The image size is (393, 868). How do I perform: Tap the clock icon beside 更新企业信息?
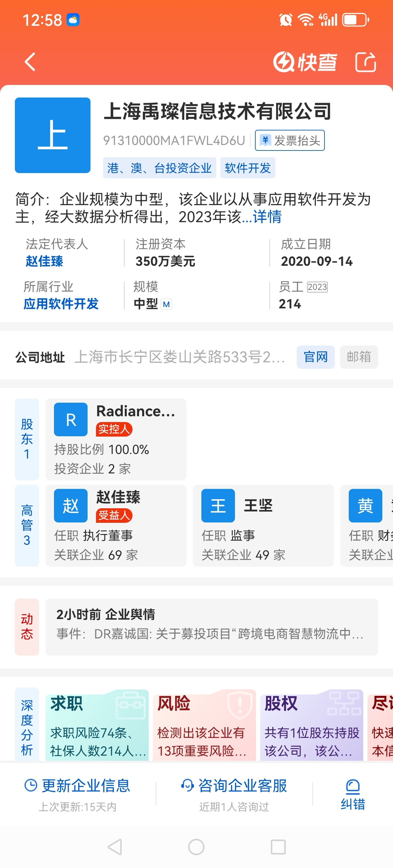click(x=31, y=785)
